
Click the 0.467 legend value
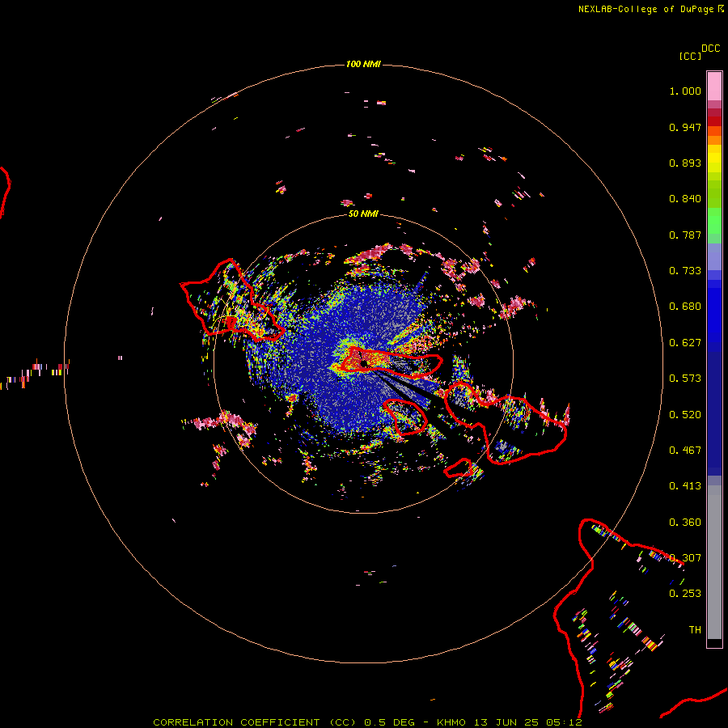pos(685,451)
